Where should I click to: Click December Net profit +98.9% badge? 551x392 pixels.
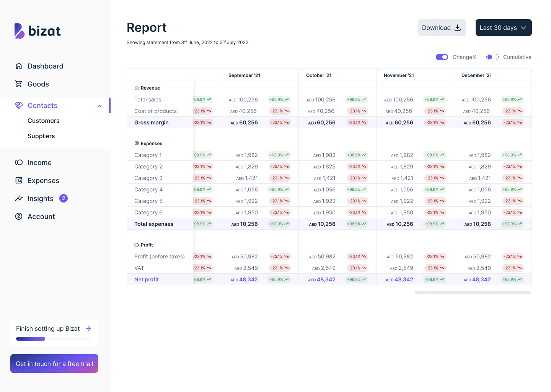pyautogui.click(x=512, y=279)
